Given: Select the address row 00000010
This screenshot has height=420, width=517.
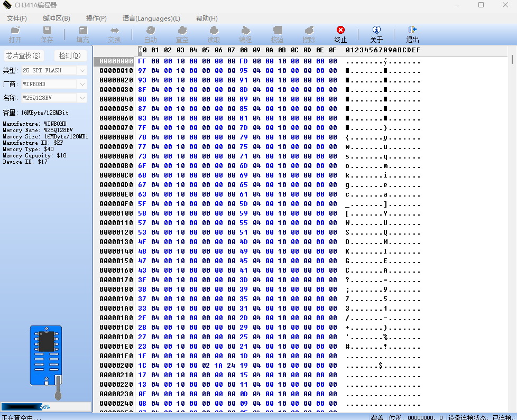Looking at the screenshot, I should coord(116,71).
